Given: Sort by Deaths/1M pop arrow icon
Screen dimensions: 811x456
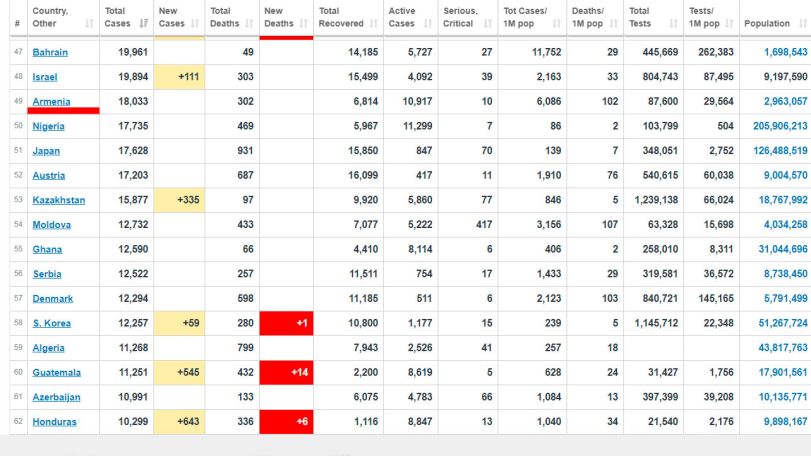Looking at the screenshot, I should point(614,23).
